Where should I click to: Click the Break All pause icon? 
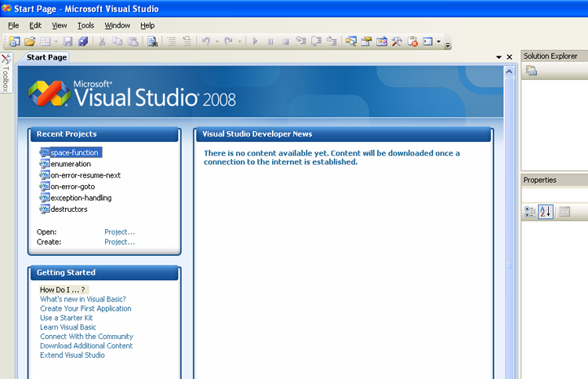coord(270,42)
